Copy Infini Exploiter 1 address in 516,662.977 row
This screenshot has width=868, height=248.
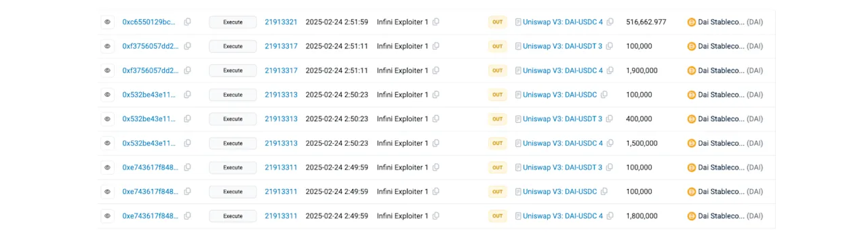[x=436, y=22]
